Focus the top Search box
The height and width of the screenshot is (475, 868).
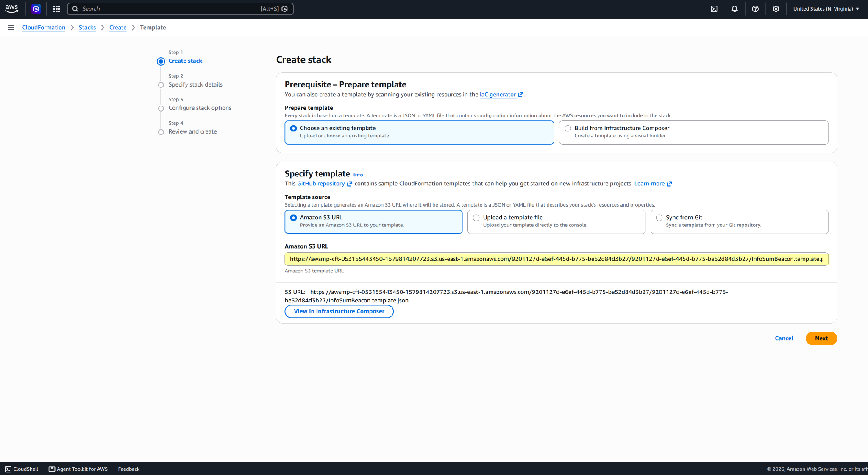coord(180,9)
